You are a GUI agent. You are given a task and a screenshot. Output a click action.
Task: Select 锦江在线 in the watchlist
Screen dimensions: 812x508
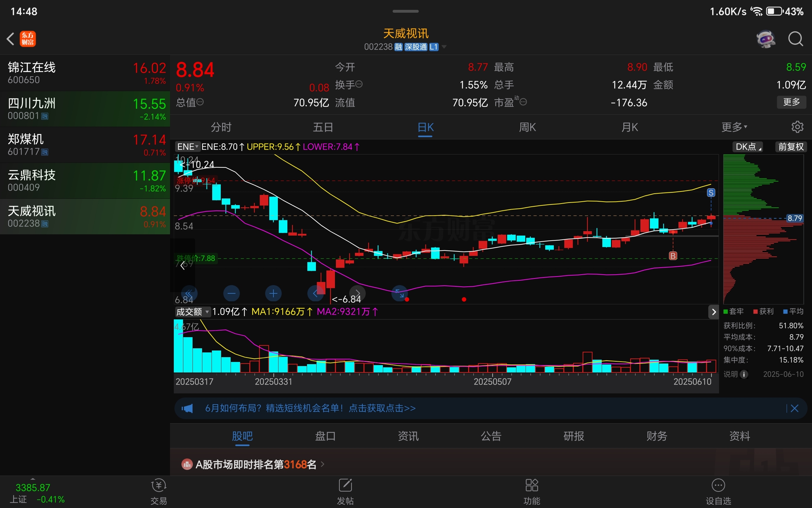click(x=85, y=73)
